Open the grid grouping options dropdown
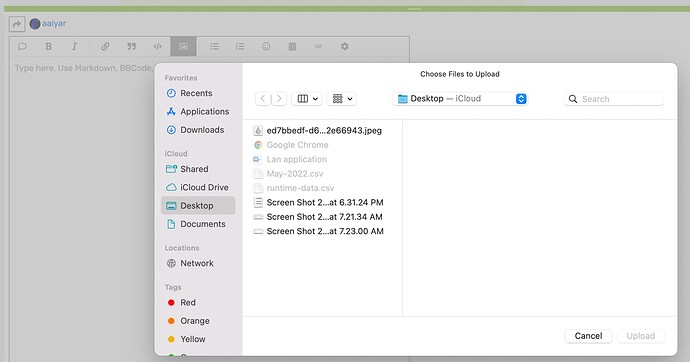The width and height of the screenshot is (690, 362). 342,99
